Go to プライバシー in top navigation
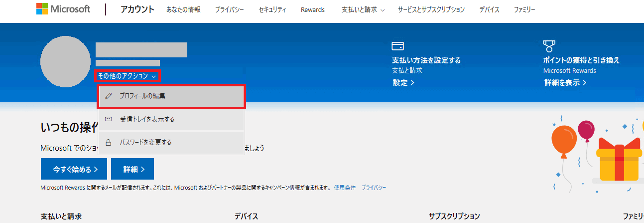 tap(230, 10)
